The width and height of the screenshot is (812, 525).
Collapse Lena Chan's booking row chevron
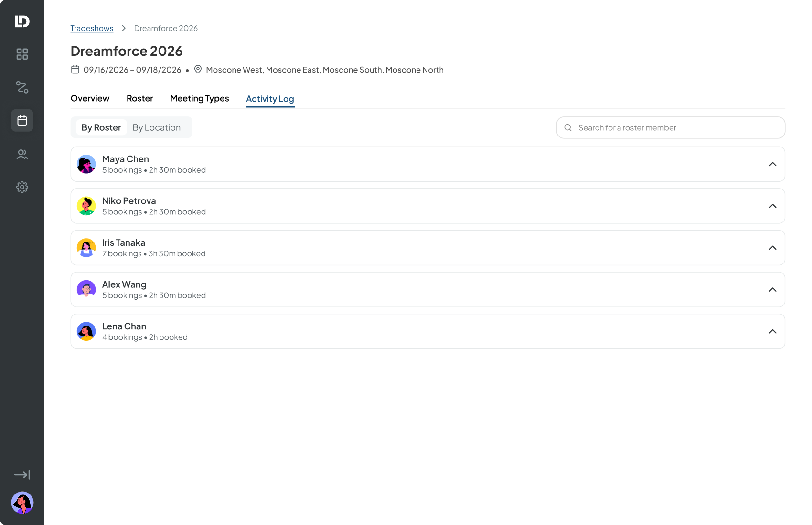tap(773, 331)
